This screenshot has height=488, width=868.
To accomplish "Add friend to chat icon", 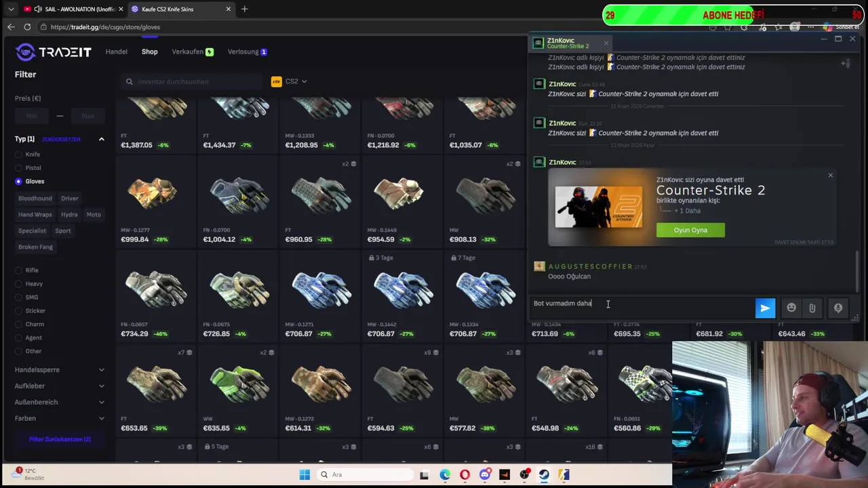I will 845,63.
